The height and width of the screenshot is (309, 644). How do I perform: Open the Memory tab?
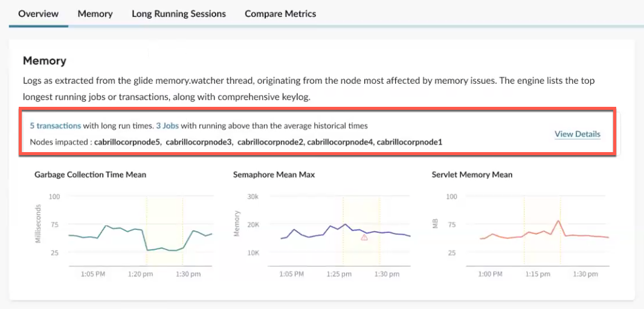pyautogui.click(x=95, y=13)
